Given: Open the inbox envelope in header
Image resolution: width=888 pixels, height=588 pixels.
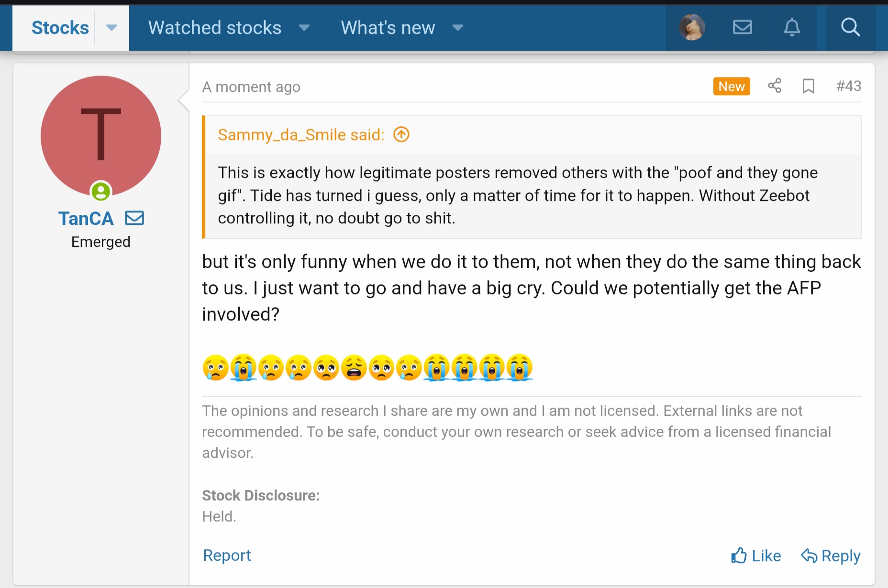Looking at the screenshot, I should 742,27.
